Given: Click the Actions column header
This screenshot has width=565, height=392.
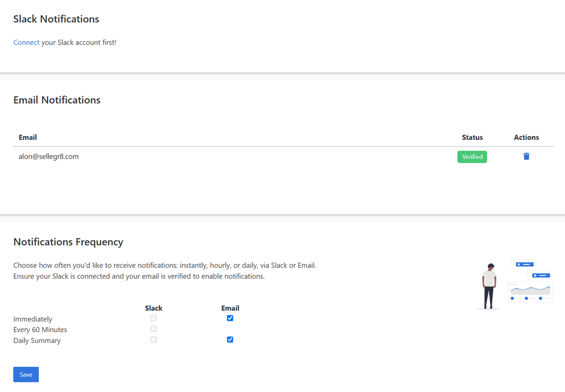Looking at the screenshot, I should [526, 137].
